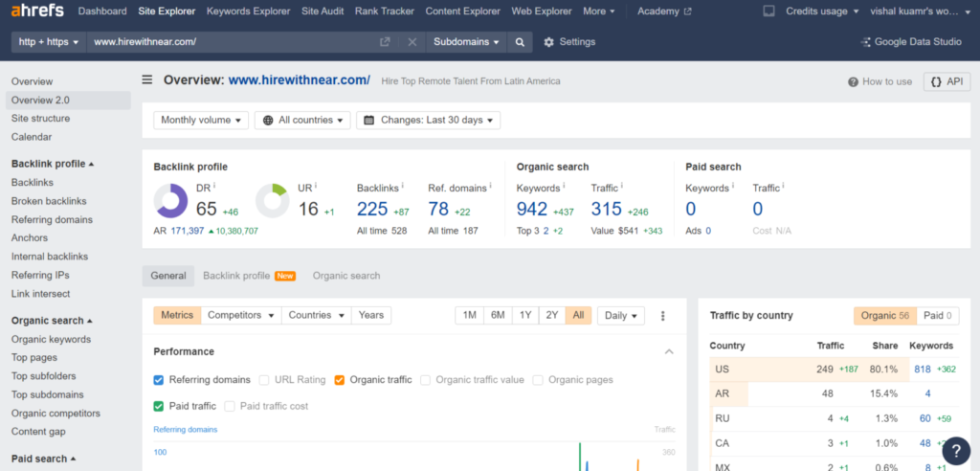Click the How to use help icon
This screenshot has height=471, width=980.
tap(853, 82)
